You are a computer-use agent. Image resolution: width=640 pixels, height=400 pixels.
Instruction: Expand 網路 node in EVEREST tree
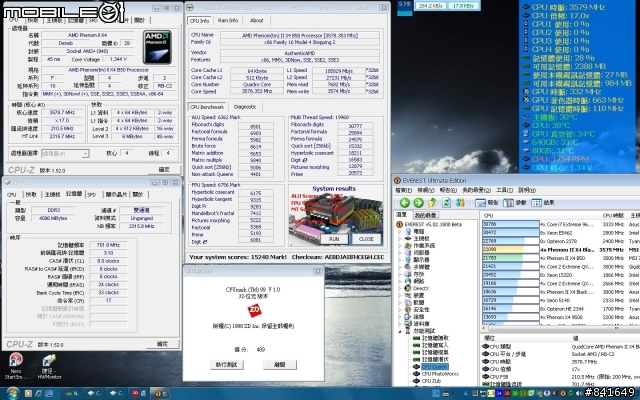400,281
